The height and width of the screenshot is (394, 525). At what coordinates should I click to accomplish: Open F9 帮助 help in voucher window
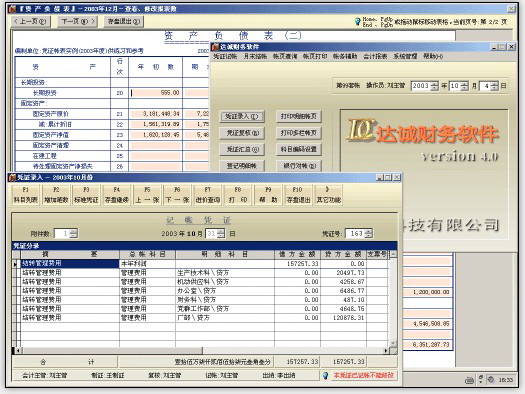[268, 194]
